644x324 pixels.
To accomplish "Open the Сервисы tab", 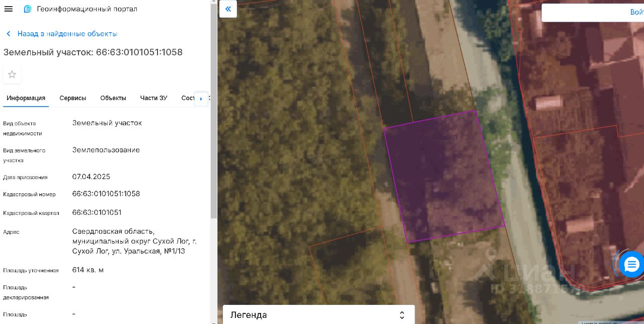I will (73, 98).
